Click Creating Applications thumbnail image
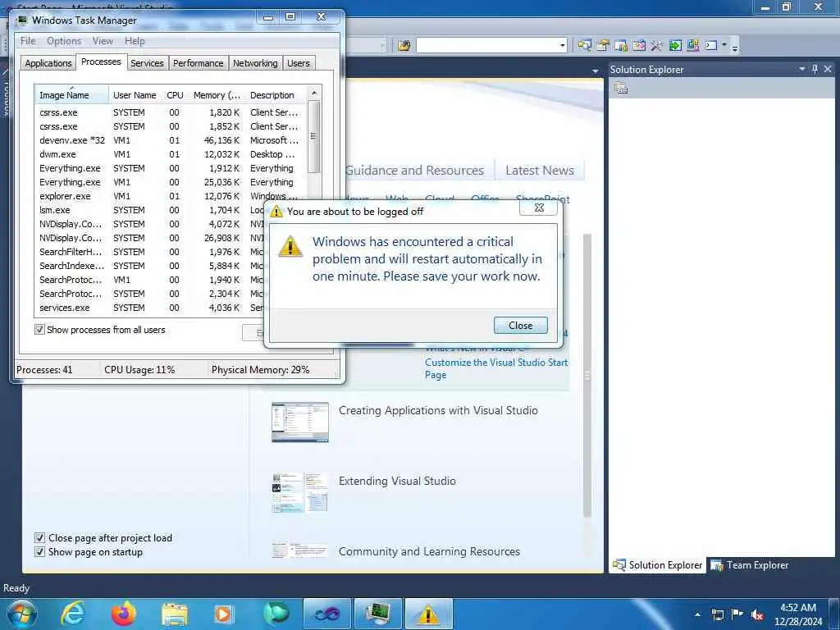The image size is (840, 630). [x=300, y=422]
